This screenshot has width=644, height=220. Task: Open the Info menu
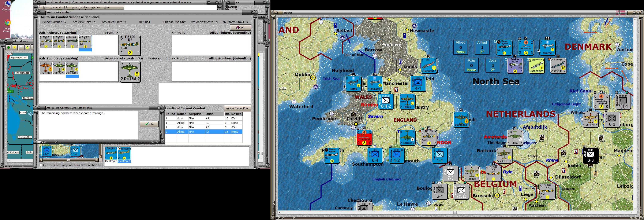click(66, 7)
